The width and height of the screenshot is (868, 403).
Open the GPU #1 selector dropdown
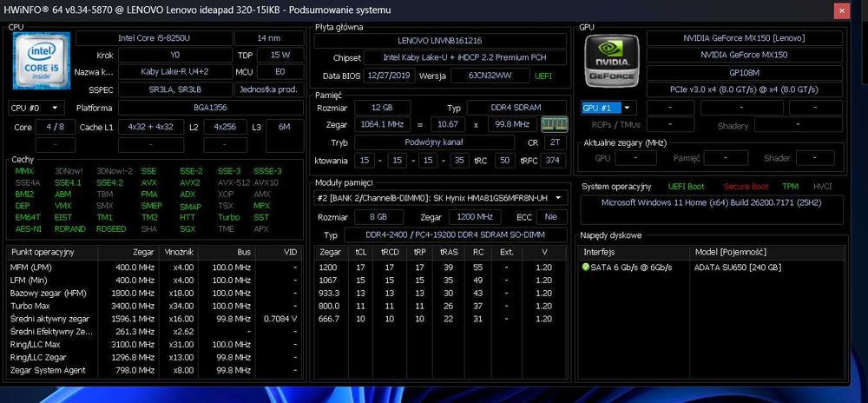pos(608,108)
